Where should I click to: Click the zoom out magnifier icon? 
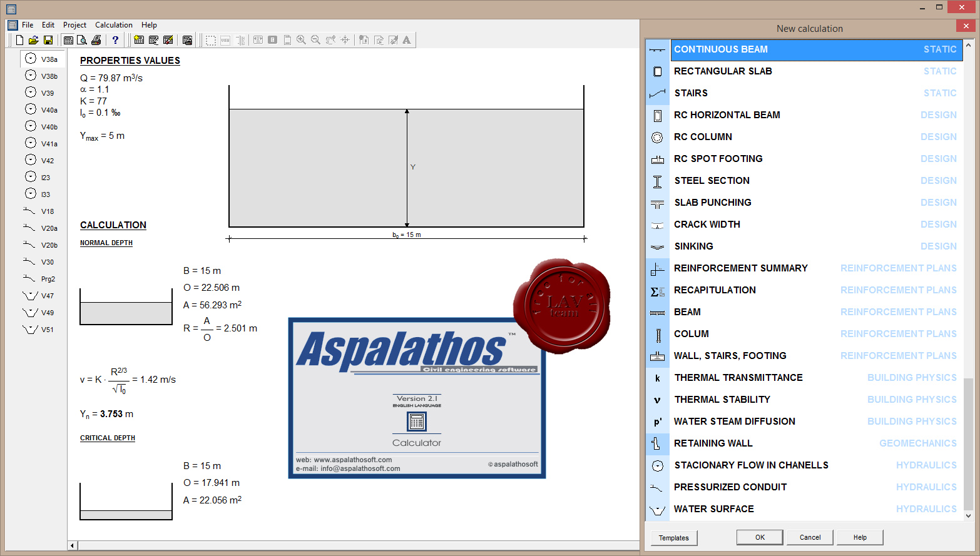point(315,40)
